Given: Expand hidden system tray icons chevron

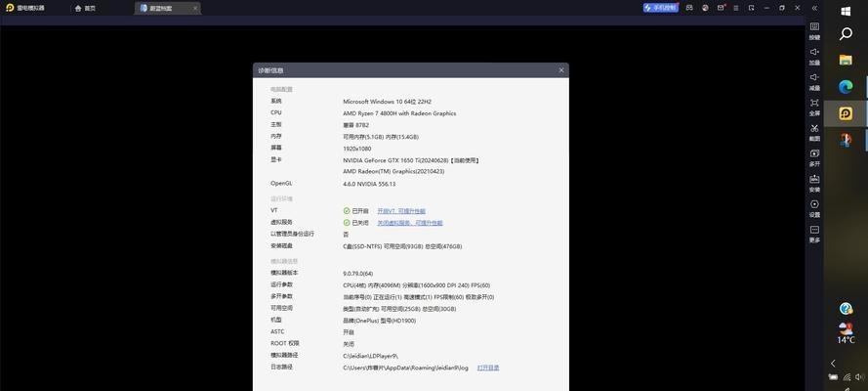Looking at the screenshot, I should pos(833,364).
